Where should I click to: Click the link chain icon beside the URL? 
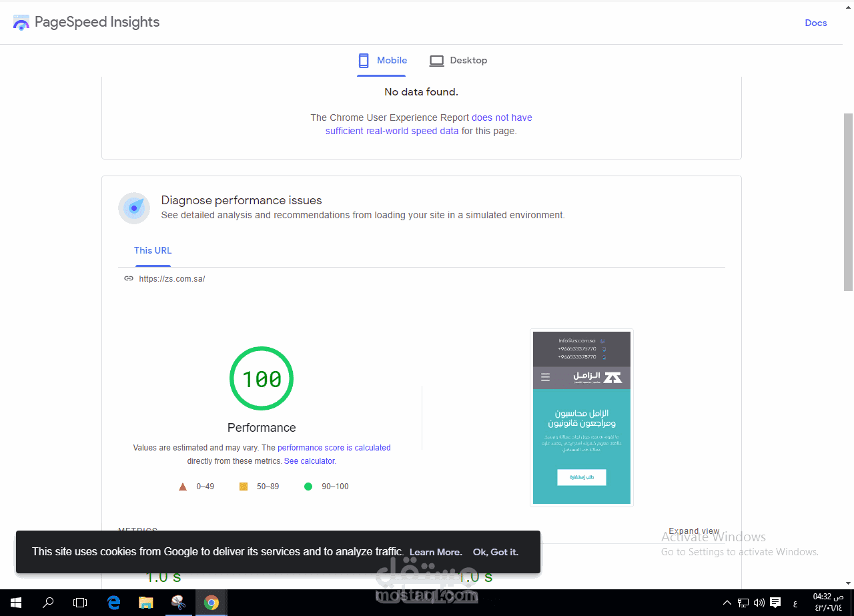coord(129,279)
